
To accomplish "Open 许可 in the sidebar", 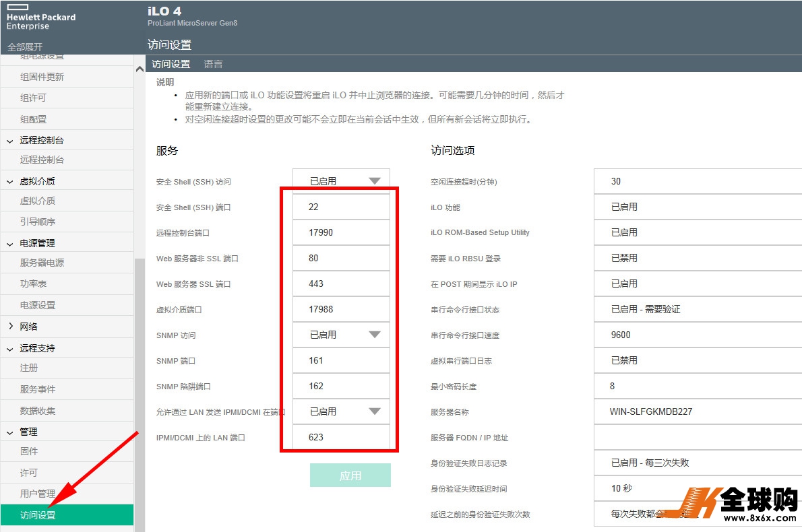I will coord(67,473).
